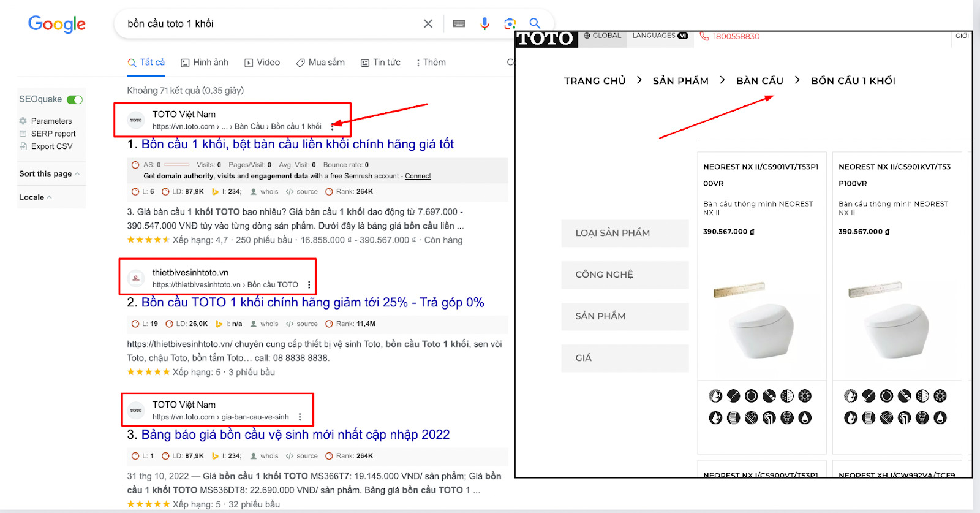Open the first result Bồn cầu 1 khối
The height and width of the screenshot is (513, 980).
tap(297, 145)
